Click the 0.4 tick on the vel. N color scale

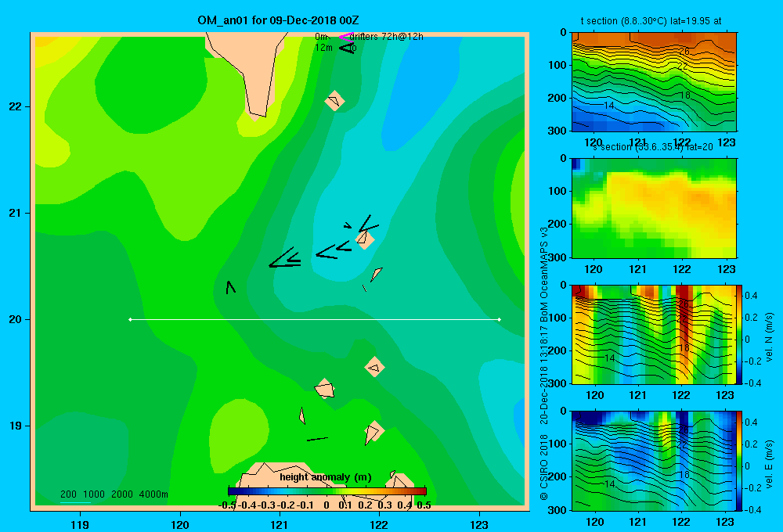(751, 296)
